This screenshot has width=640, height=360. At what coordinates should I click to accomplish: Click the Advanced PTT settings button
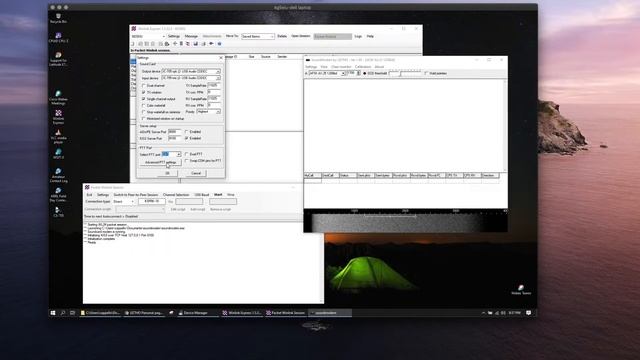(x=161, y=162)
